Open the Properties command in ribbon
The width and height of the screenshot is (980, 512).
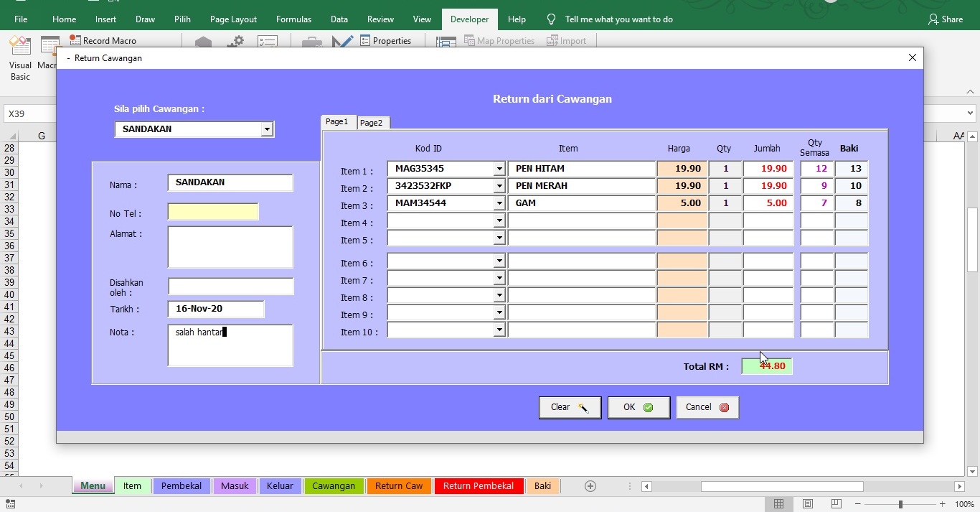(386, 41)
